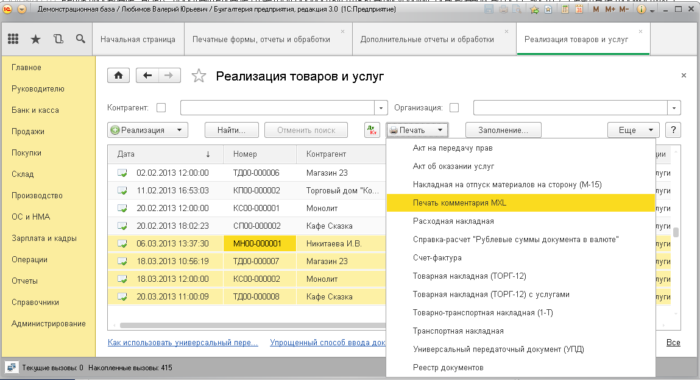700x380 pixels.
Task: Click the info i icon in title bar
Action: click(x=641, y=9)
